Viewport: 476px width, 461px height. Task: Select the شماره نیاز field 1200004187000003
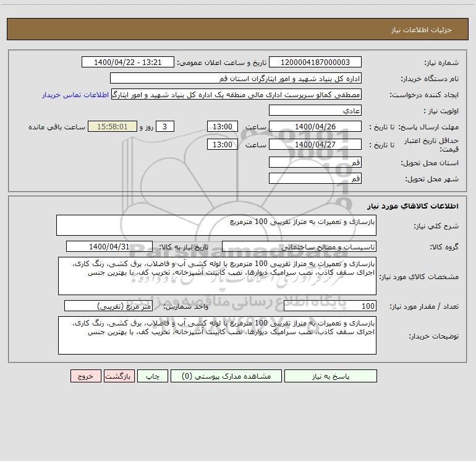[x=315, y=62]
